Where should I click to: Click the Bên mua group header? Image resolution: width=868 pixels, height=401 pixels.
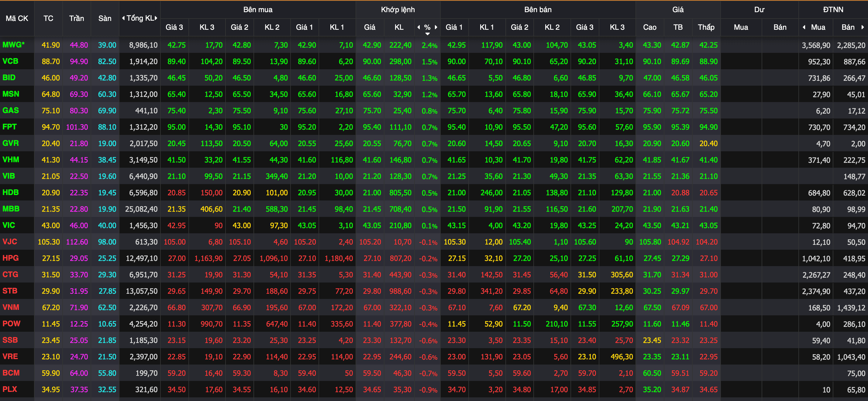(x=258, y=9)
